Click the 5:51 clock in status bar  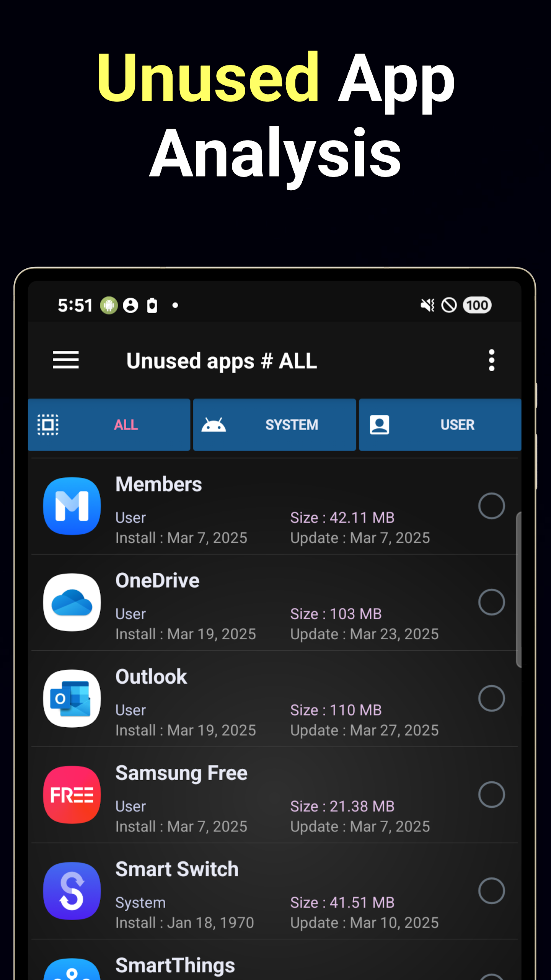75,305
